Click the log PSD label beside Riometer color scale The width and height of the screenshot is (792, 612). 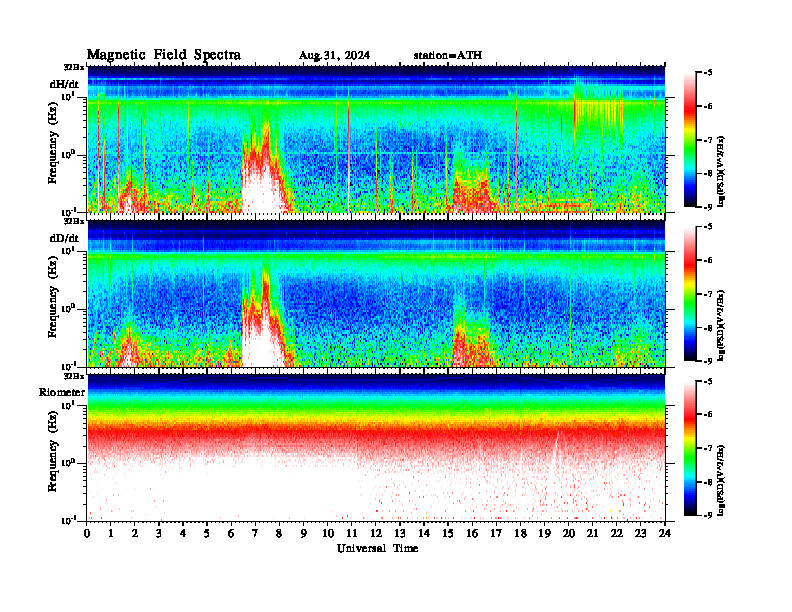pyautogui.click(x=721, y=479)
